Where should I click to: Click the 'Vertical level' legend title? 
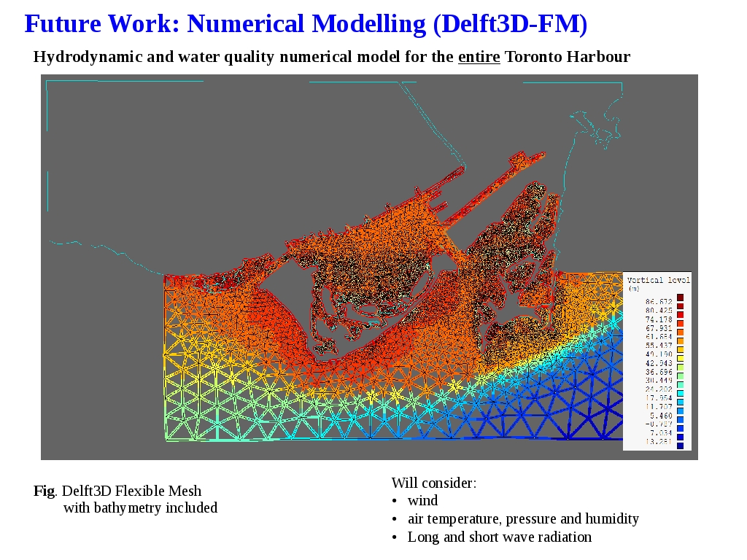point(658,280)
